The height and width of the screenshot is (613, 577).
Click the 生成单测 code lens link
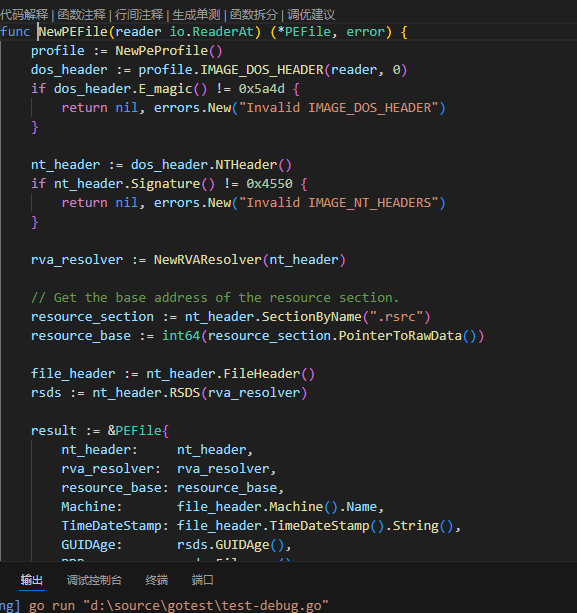pos(196,15)
